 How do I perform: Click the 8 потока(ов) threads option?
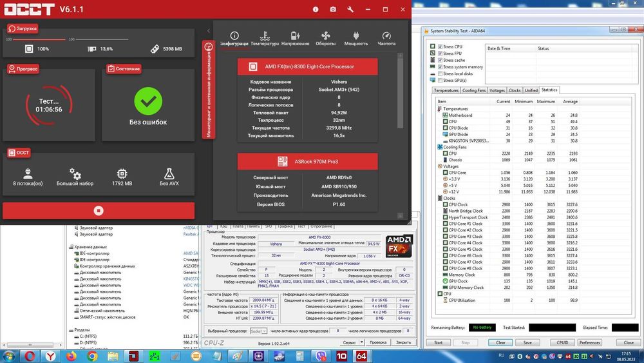[x=28, y=177]
